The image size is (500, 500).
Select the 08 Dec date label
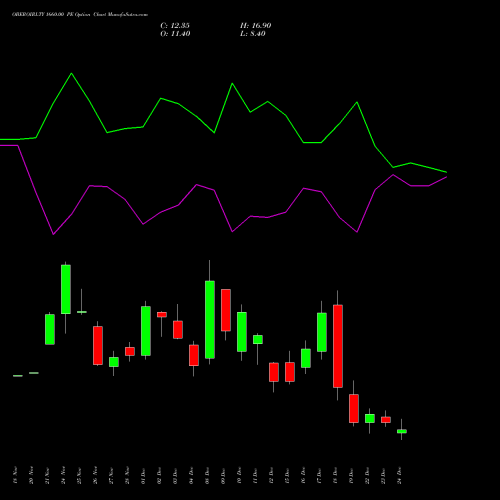[207, 475]
